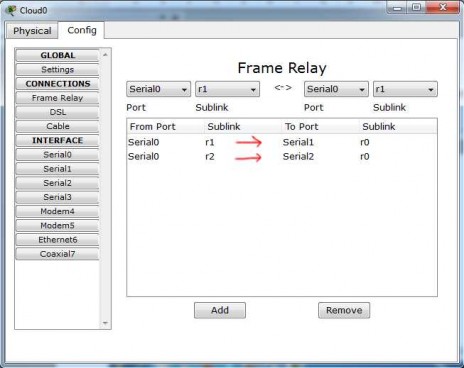Click Sublink column header after To Port
The image size is (464, 368).
coord(398,127)
